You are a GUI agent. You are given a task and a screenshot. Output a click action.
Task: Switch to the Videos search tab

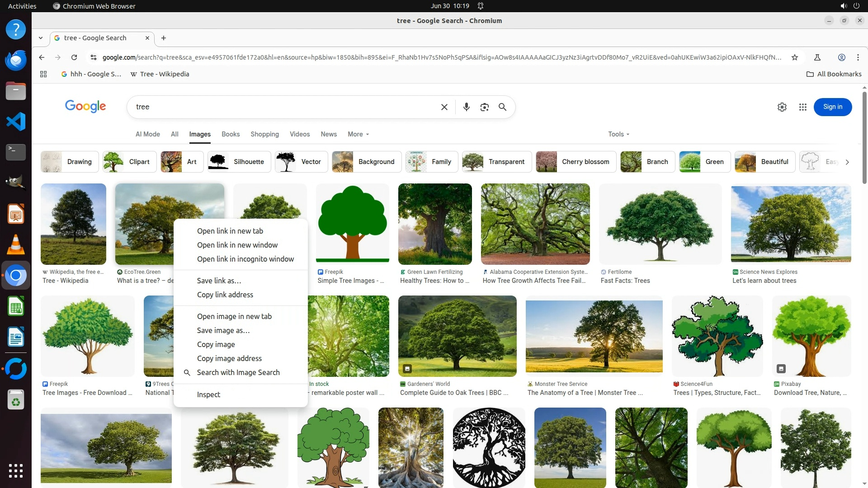(x=299, y=134)
